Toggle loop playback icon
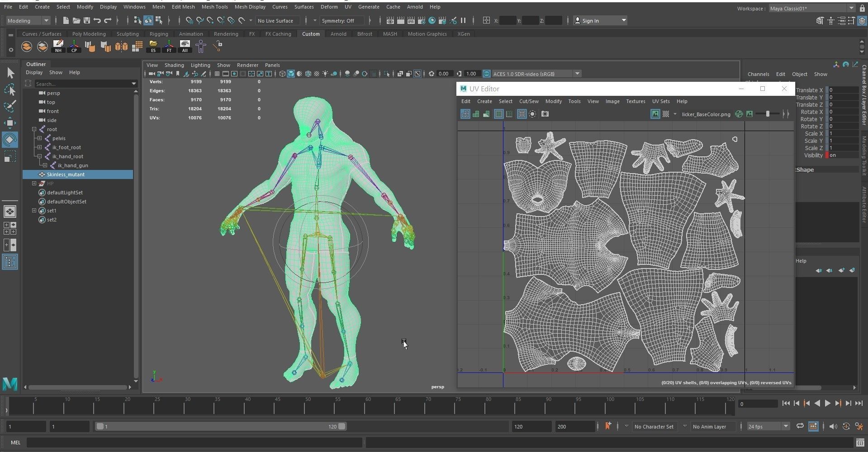 800,426
